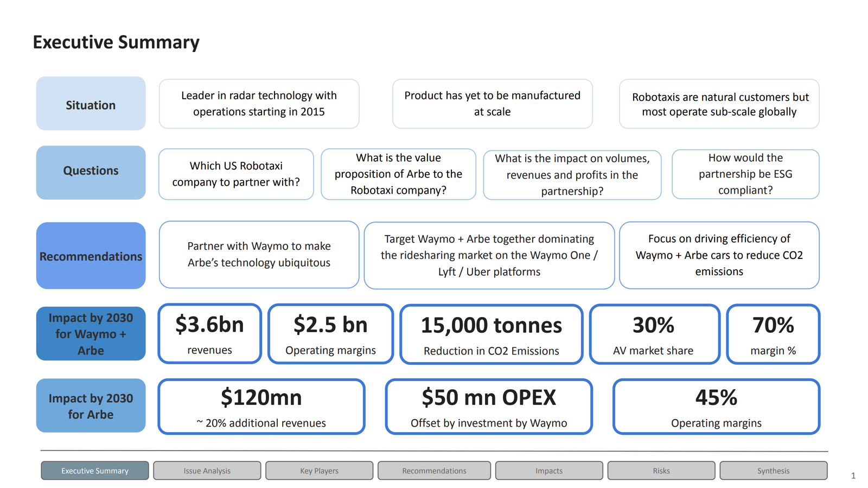The image size is (868, 488).
Task: Select the Impact by 2030 for Arbe box
Action: tap(91, 405)
